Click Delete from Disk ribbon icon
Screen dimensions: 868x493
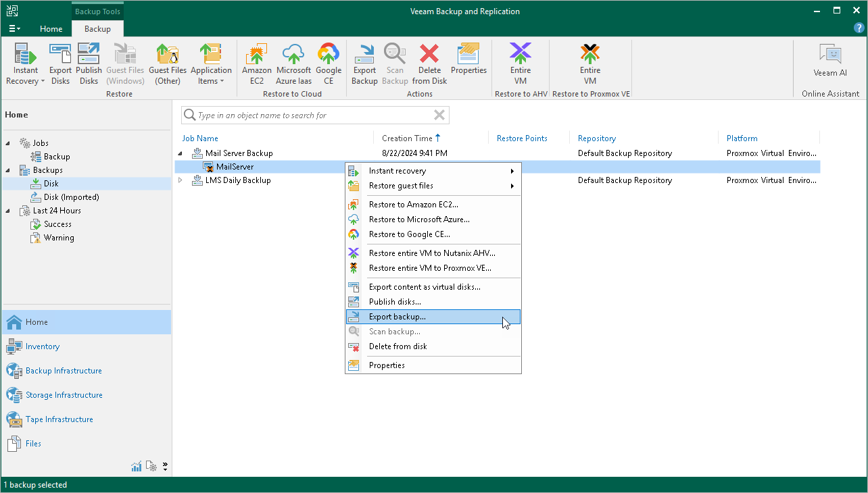click(x=429, y=64)
